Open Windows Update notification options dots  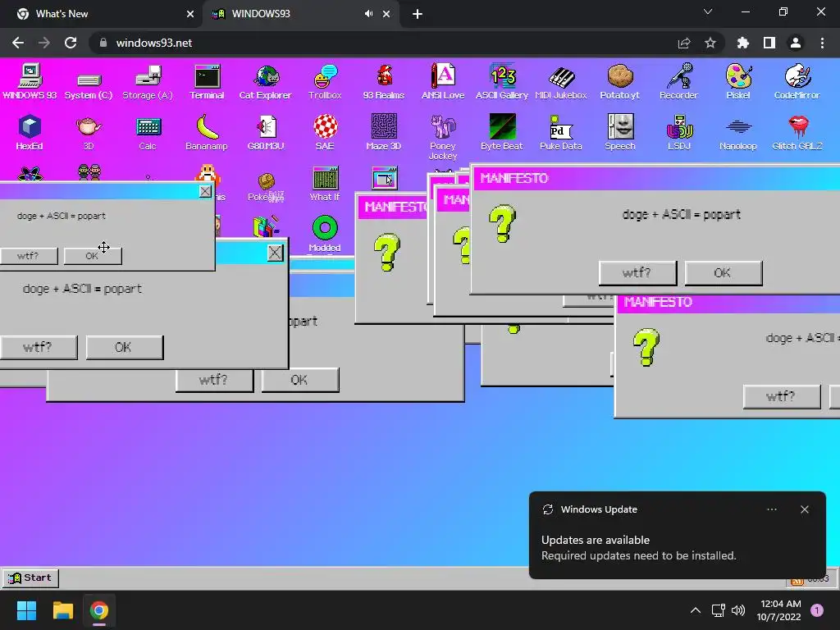[772, 509]
